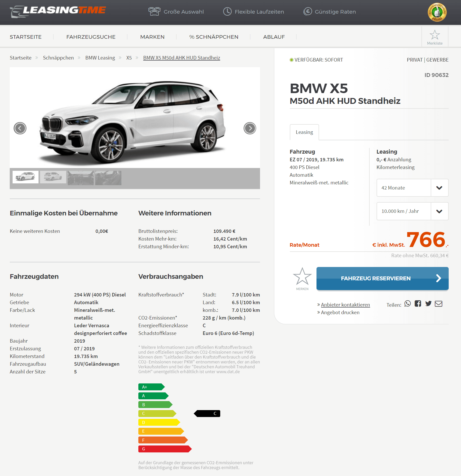
Task: Open the eKomi customer award badge
Action: (437, 12)
